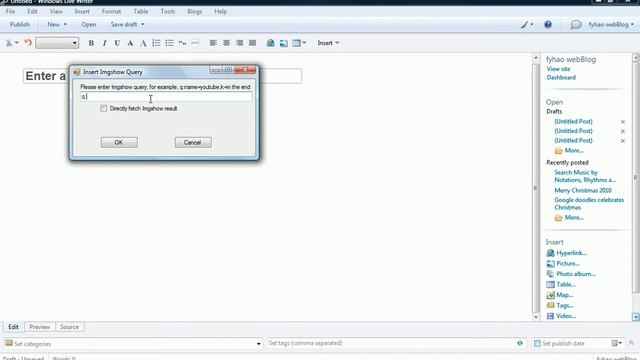
Task: Delete third Untitled Post draft
Action: pyautogui.click(x=623, y=141)
